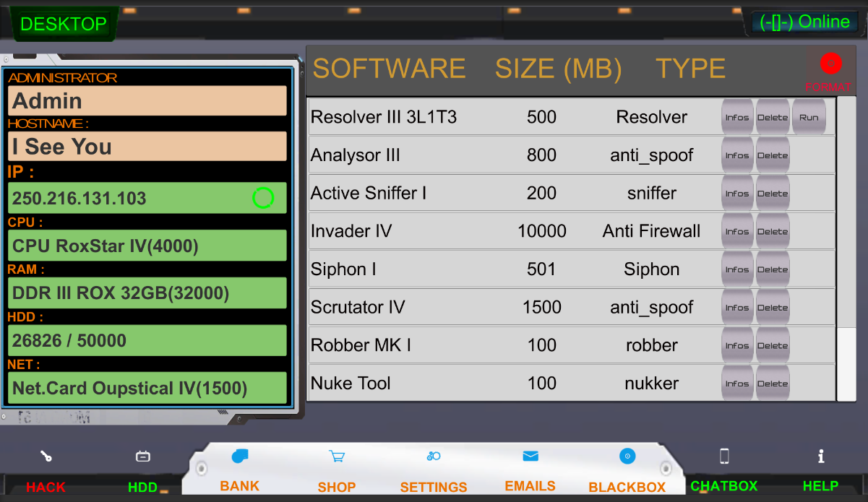Show Infos for Resolver III 3L1T3
The height and width of the screenshot is (502, 868).
point(737,117)
